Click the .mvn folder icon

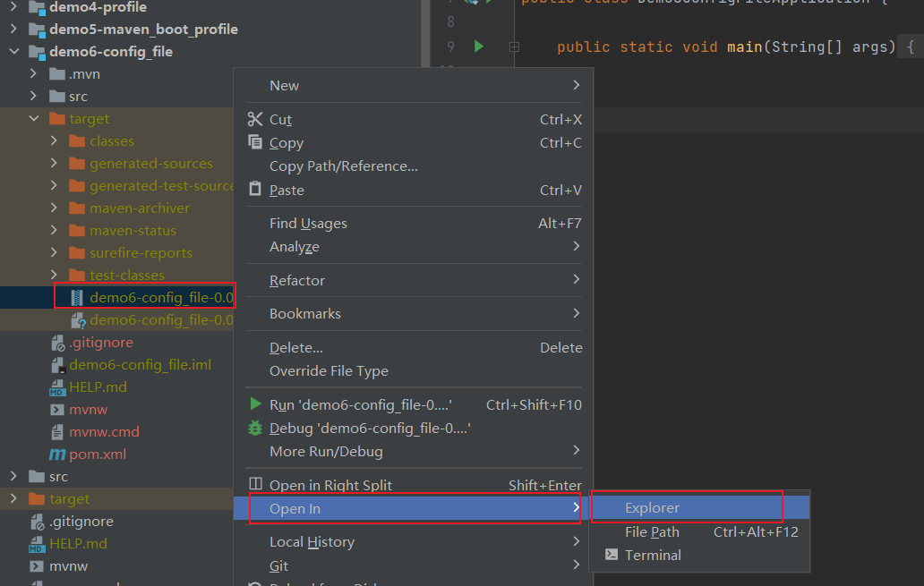57,73
